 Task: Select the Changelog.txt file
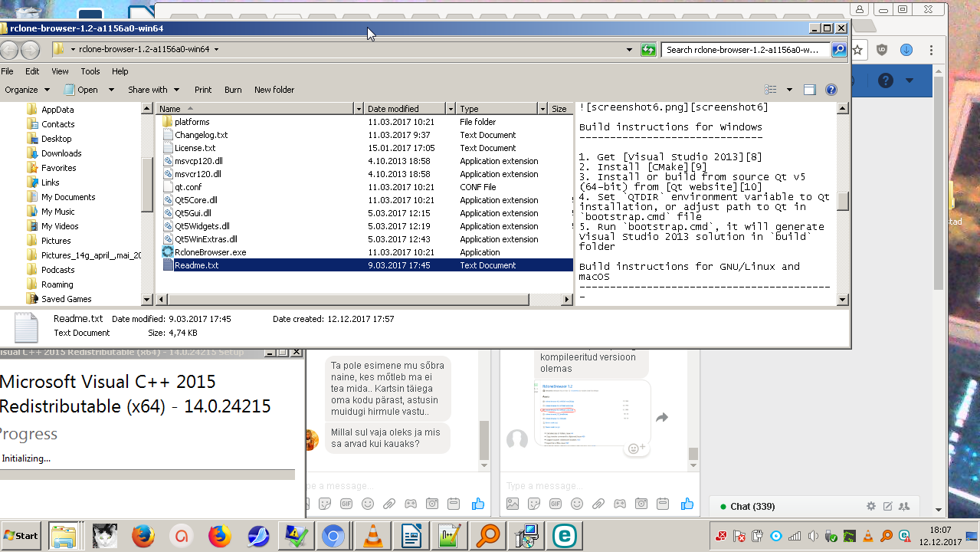(201, 135)
